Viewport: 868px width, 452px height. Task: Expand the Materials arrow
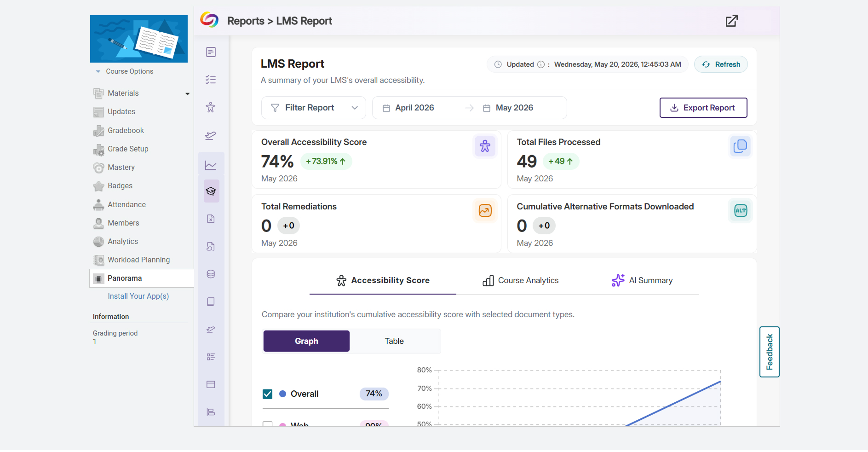(187, 93)
